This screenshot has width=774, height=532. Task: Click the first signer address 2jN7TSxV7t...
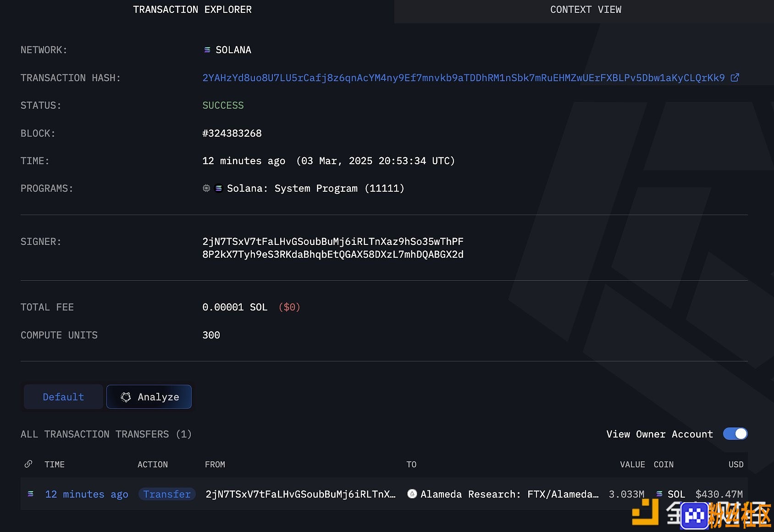tap(333, 241)
